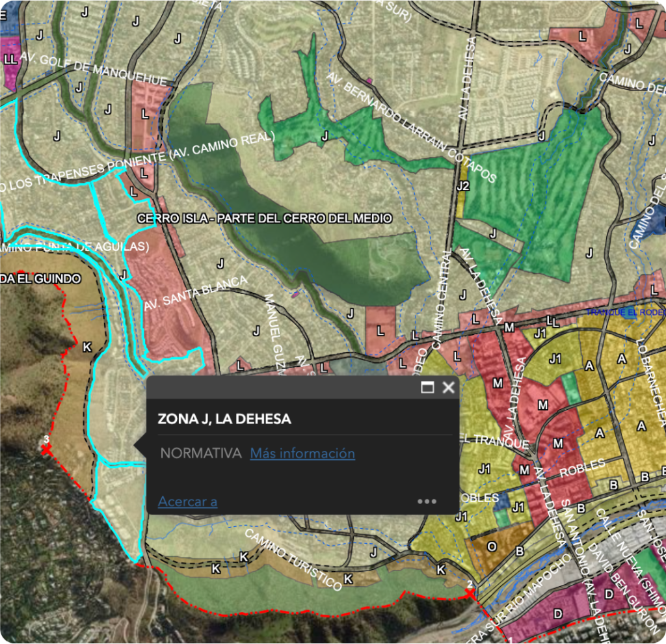The height and width of the screenshot is (644, 666).
Task: Click the TRANQUE EL RODEO label
Action: pyautogui.click(x=625, y=313)
